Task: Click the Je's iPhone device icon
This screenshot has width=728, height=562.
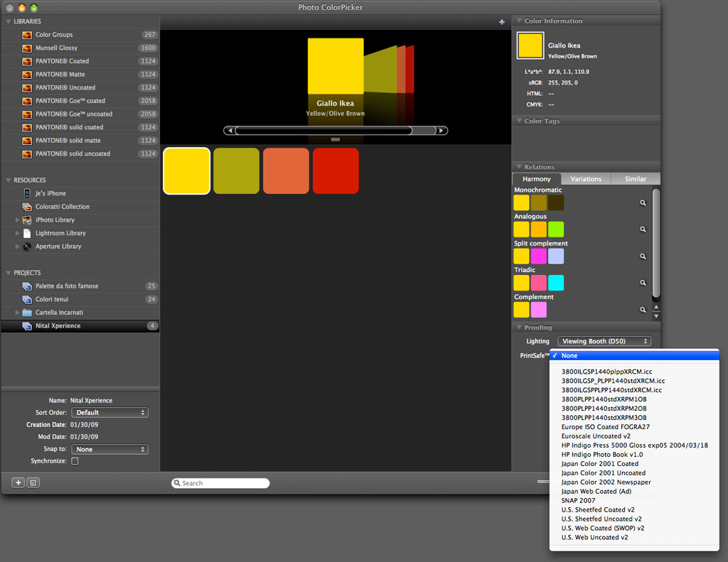Action: coord(27,193)
